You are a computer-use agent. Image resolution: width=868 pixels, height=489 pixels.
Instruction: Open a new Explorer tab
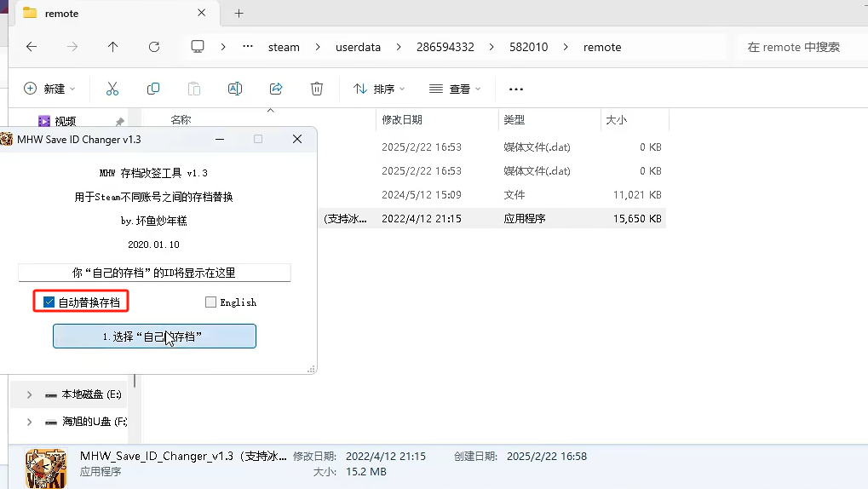point(239,14)
